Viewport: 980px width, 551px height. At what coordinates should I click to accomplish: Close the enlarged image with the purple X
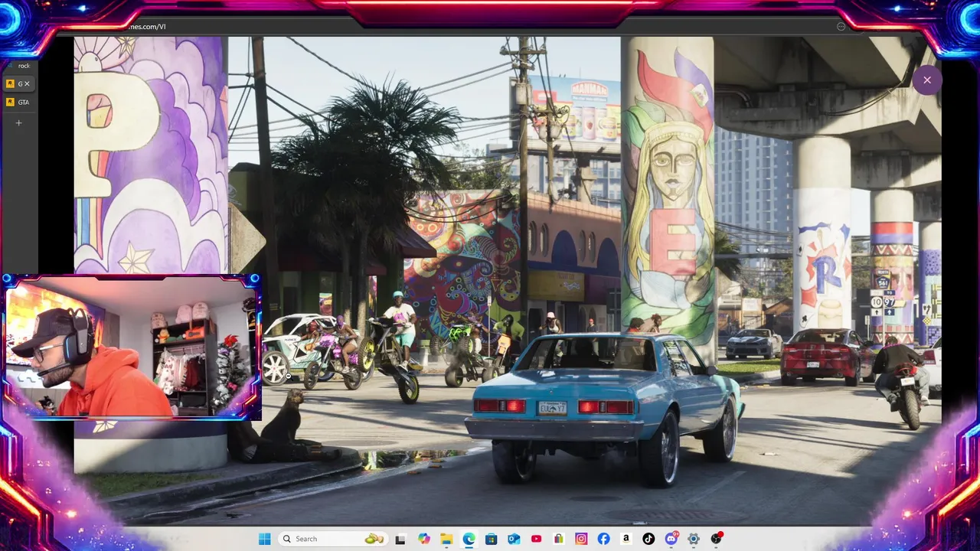point(927,80)
